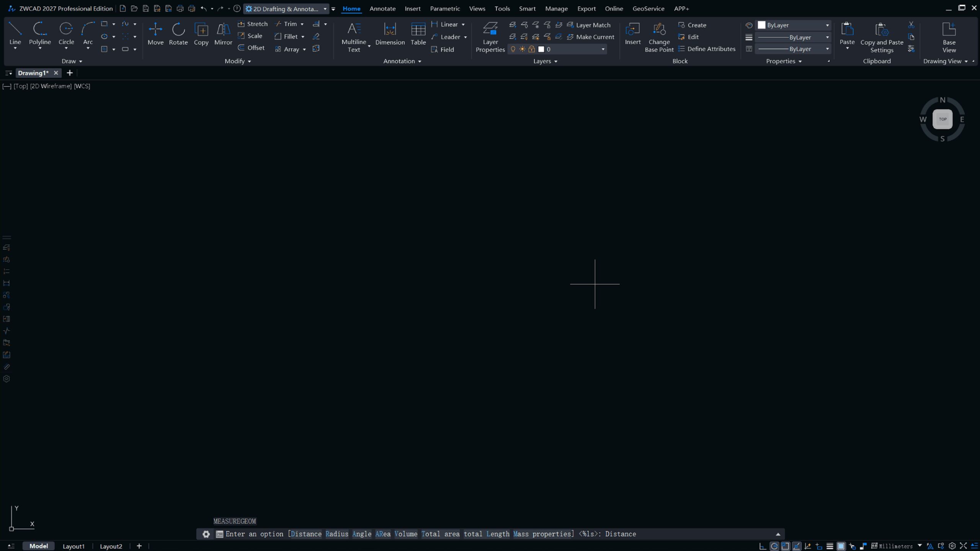Switch to Layout1 tab
980x551 pixels.
point(73,546)
